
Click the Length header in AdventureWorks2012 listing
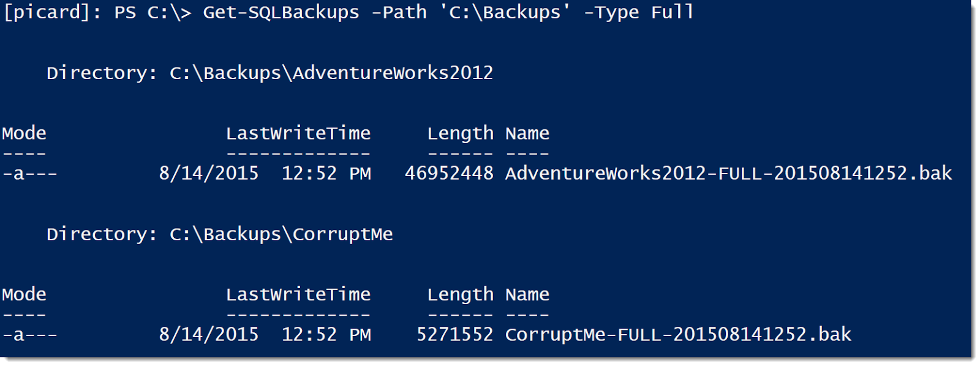(x=460, y=134)
